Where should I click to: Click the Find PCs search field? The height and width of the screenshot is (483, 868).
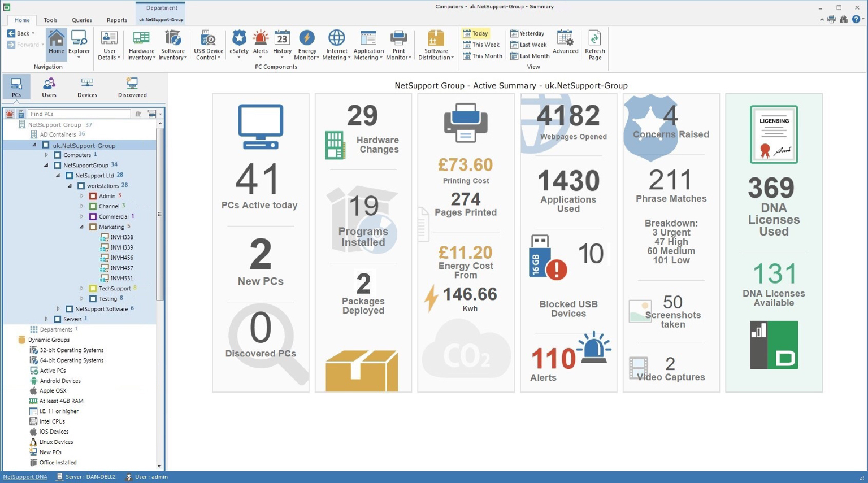79,114
